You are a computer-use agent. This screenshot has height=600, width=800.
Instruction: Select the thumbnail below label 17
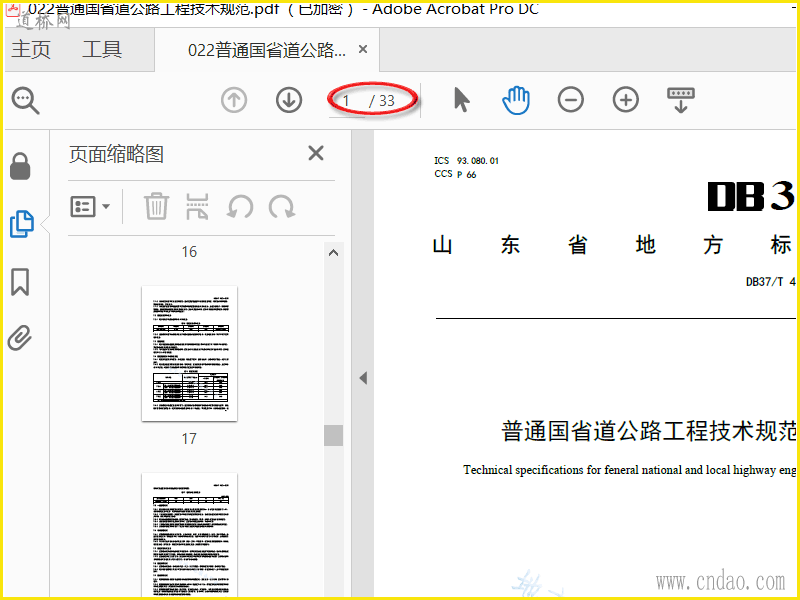[189, 536]
